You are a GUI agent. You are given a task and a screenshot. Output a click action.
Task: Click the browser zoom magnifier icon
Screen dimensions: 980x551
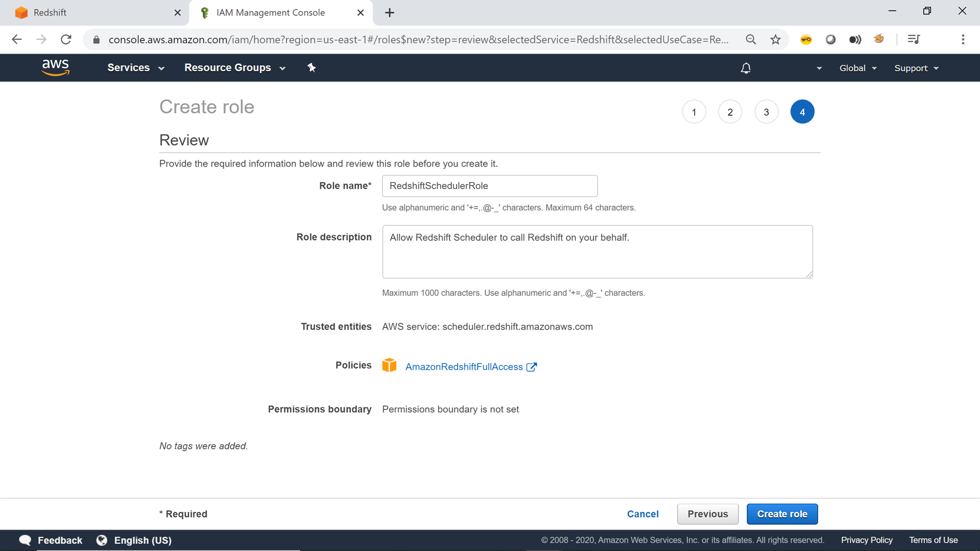pos(751,40)
